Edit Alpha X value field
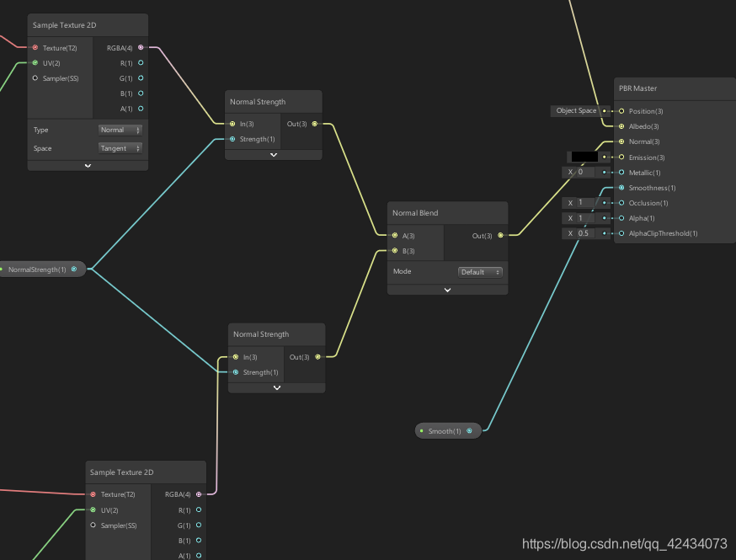736x560 pixels. click(585, 218)
